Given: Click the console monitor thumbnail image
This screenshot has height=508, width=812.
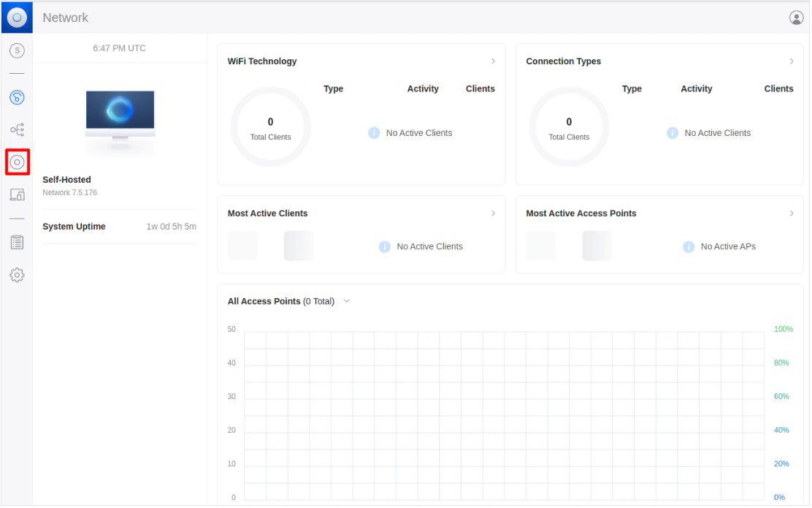Looking at the screenshot, I should point(119,117).
